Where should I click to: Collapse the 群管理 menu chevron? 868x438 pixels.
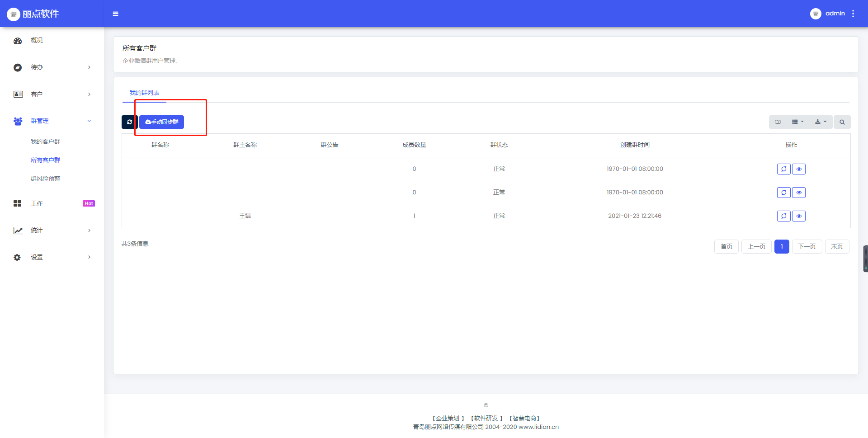coord(89,121)
